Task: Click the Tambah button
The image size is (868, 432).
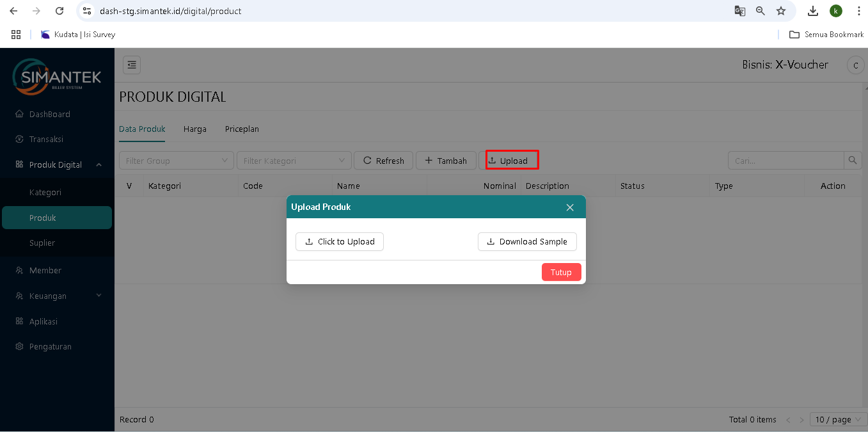Action: (446, 161)
